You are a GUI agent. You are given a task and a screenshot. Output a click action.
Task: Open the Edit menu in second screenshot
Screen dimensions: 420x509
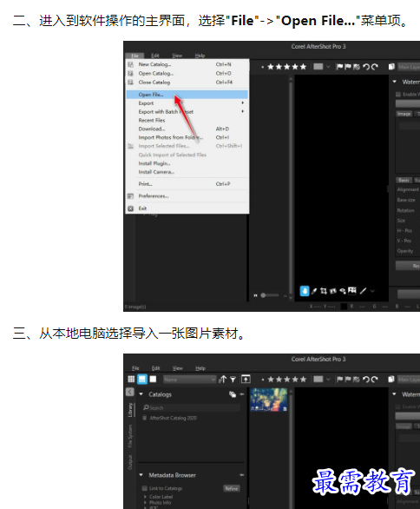[155, 368]
